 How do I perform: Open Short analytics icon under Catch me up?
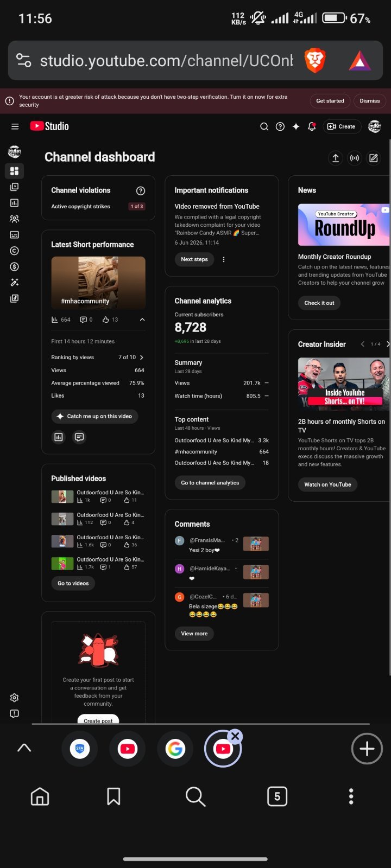click(59, 437)
